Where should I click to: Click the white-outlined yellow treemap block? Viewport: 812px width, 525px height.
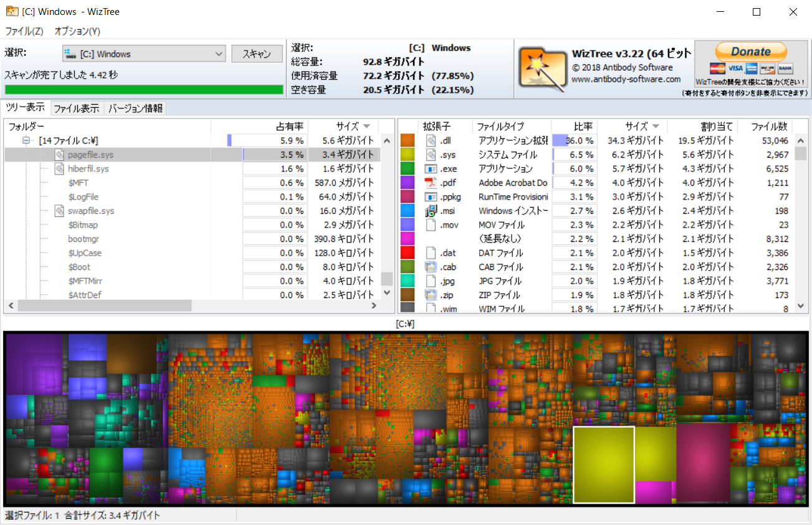[x=604, y=465]
